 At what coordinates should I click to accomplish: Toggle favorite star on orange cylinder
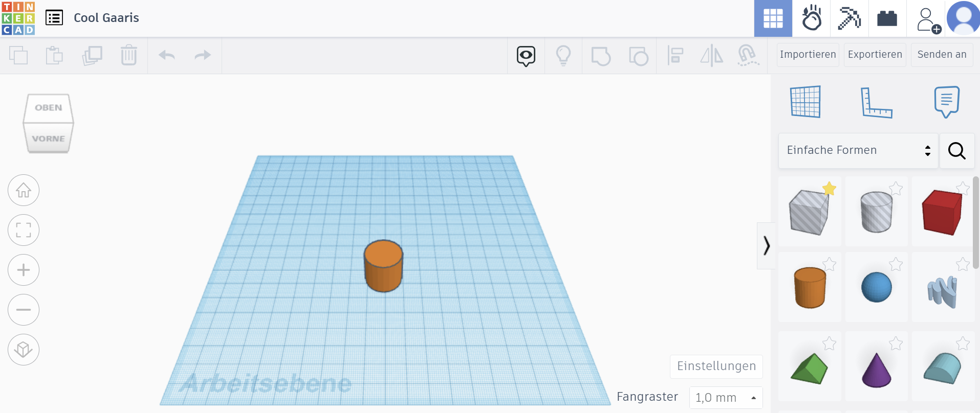[829, 264]
